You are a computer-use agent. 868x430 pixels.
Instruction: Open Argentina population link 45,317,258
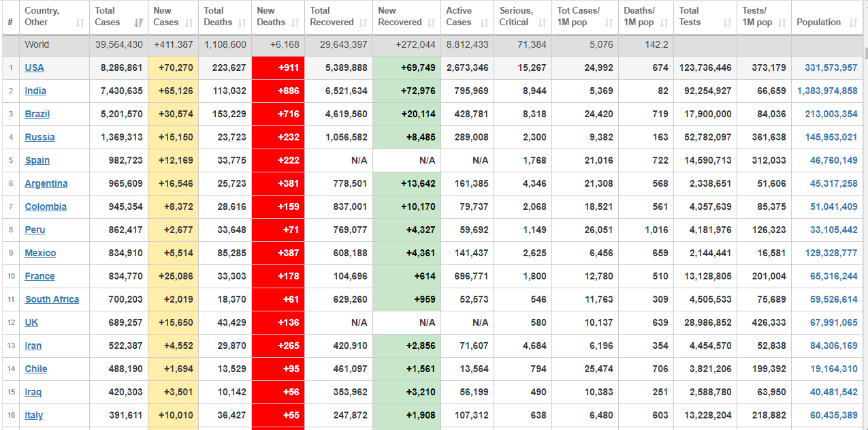click(x=834, y=183)
